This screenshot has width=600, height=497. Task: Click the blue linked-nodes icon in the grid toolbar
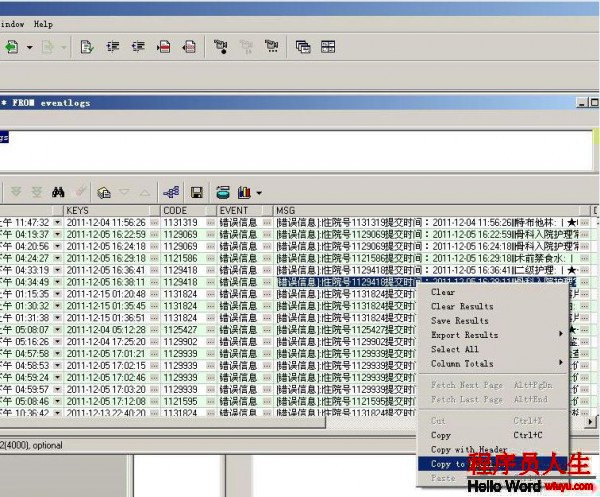pos(171,192)
